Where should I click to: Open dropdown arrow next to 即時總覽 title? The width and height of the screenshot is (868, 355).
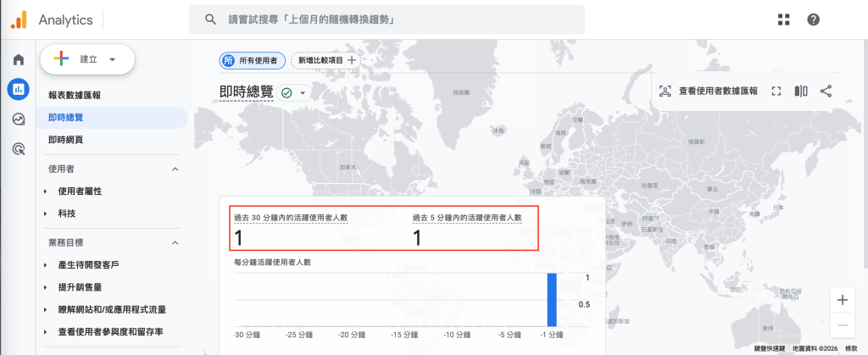click(303, 93)
